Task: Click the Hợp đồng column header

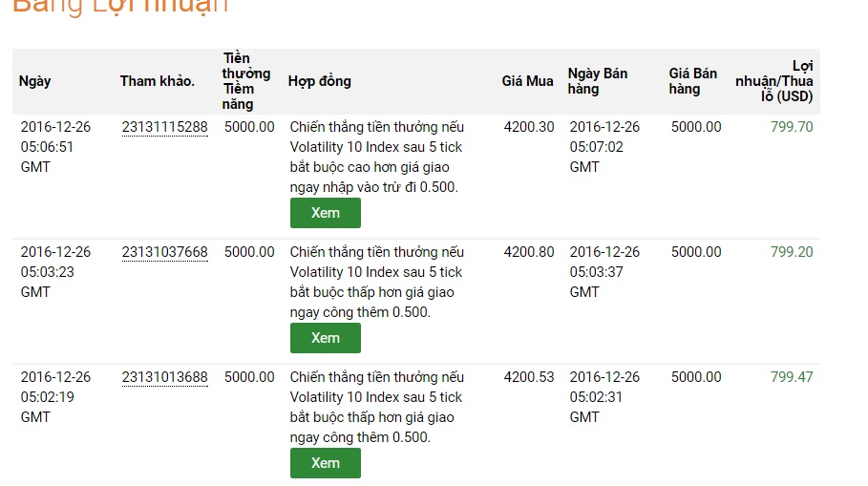Action: (320, 81)
